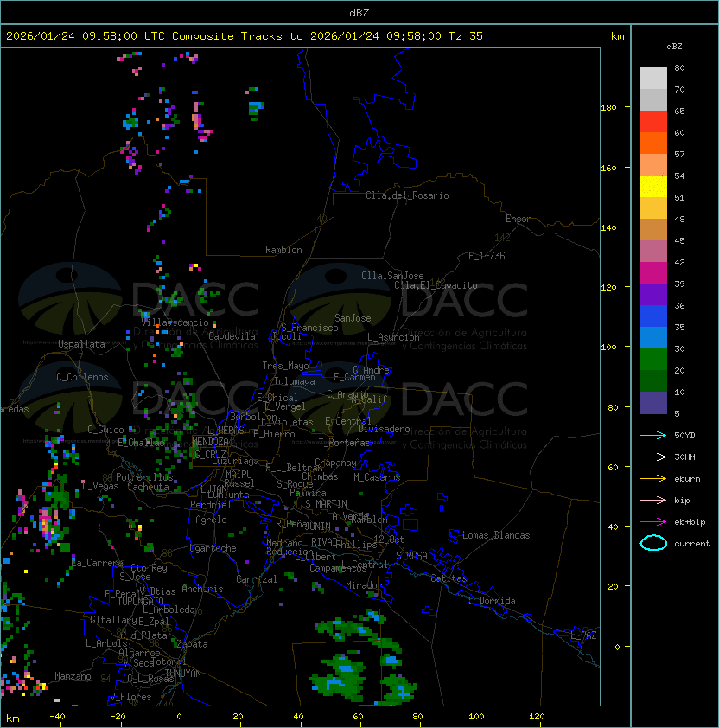Click the L_Dormida label
Viewport: 719px width, 728px height.
(492, 601)
